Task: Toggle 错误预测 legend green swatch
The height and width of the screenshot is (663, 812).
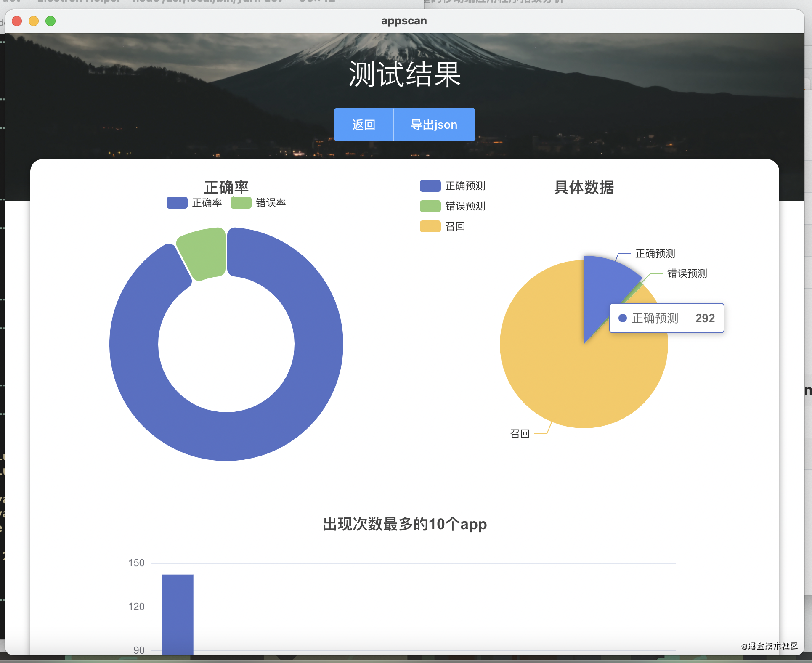Action: 430,206
